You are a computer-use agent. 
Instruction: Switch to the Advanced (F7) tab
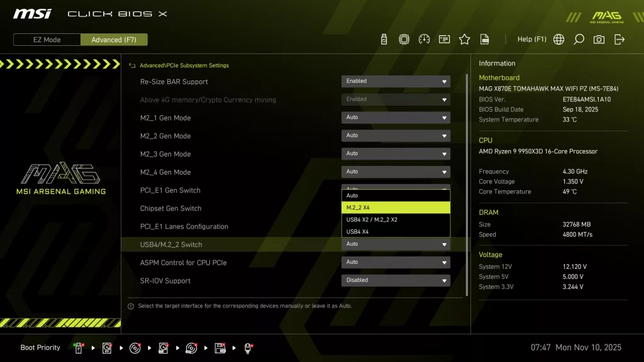(x=114, y=39)
